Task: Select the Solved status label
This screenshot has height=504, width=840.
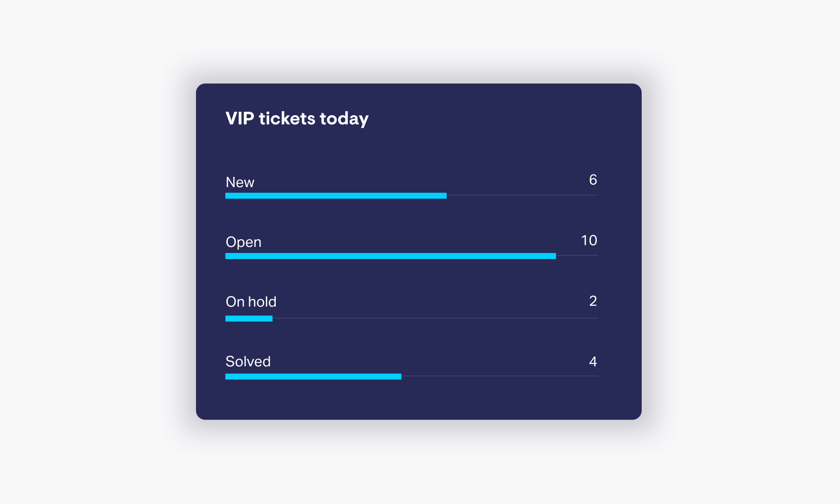Action: pos(248,362)
